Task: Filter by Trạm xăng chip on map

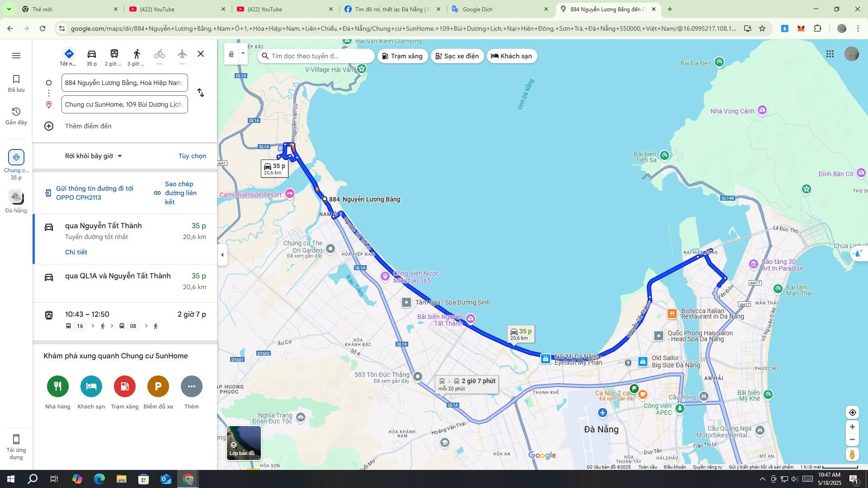Action: (402, 56)
